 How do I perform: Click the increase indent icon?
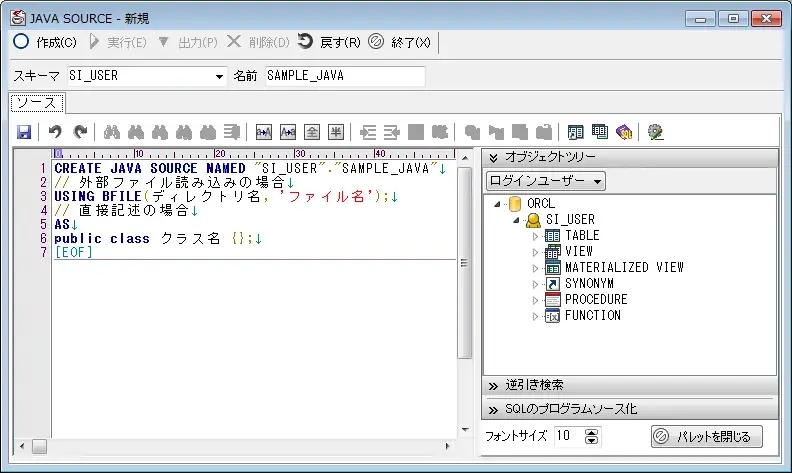367,132
